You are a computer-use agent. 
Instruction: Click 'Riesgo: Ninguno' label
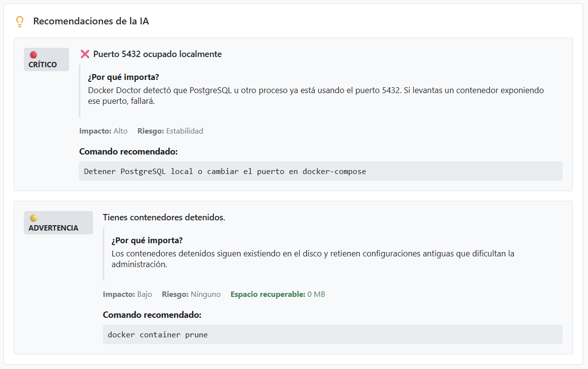tap(191, 294)
